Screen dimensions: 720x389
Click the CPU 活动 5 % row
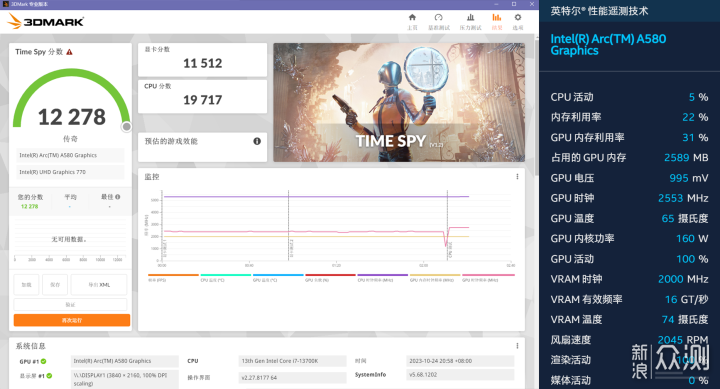click(x=629, y=97)
